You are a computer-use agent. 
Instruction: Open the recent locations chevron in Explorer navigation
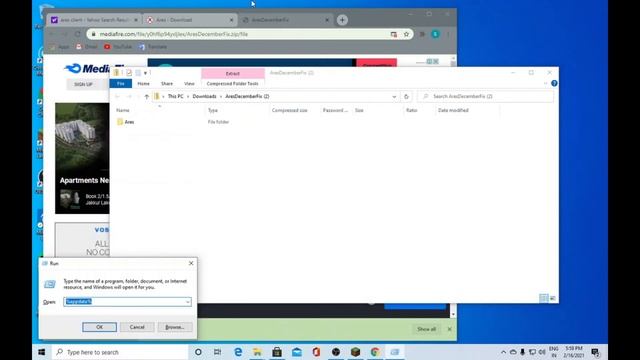pyautogui.click(x=138, y=97)
